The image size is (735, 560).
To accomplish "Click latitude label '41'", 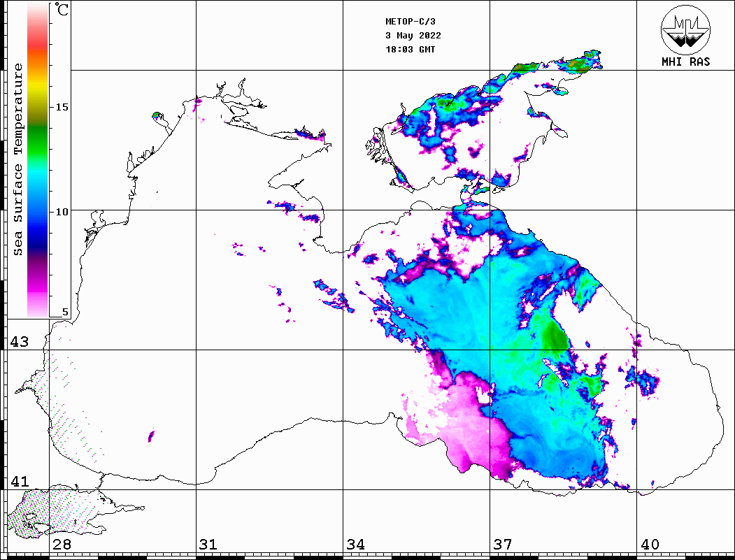I will [20, 482].
